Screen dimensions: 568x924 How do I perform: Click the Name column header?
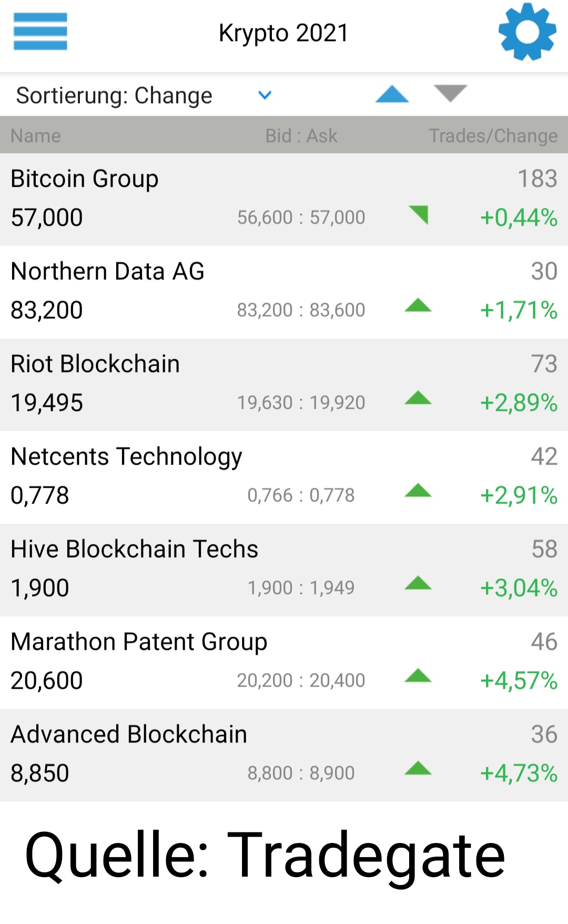(36, 136)
